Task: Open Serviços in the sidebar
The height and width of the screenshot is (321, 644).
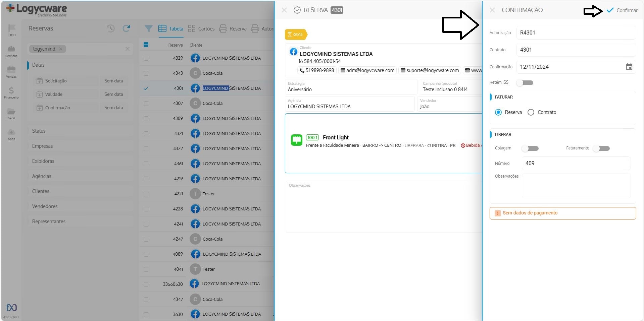Action: [11, 51]
